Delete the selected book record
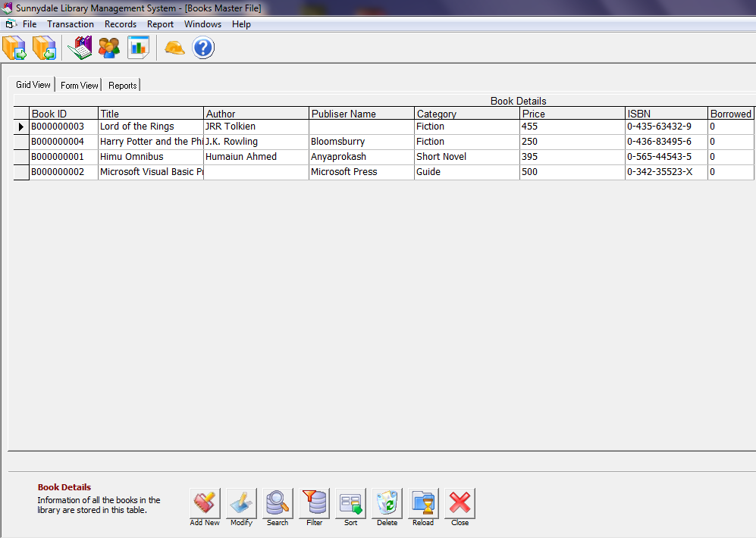Viewport: 756px width, 538px height. [x=387, y=502]
